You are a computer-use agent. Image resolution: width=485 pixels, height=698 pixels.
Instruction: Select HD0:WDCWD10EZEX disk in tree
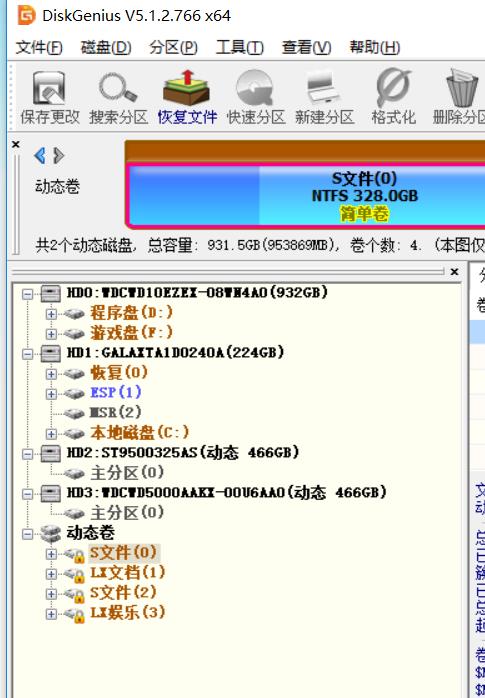point(198,292)
